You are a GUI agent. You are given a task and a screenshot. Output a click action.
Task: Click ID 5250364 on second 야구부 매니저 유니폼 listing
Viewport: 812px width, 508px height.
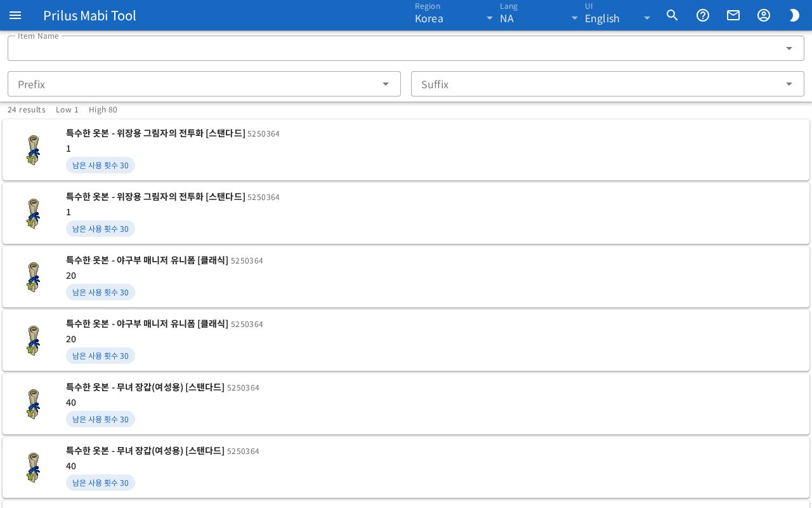coord(247,324)
